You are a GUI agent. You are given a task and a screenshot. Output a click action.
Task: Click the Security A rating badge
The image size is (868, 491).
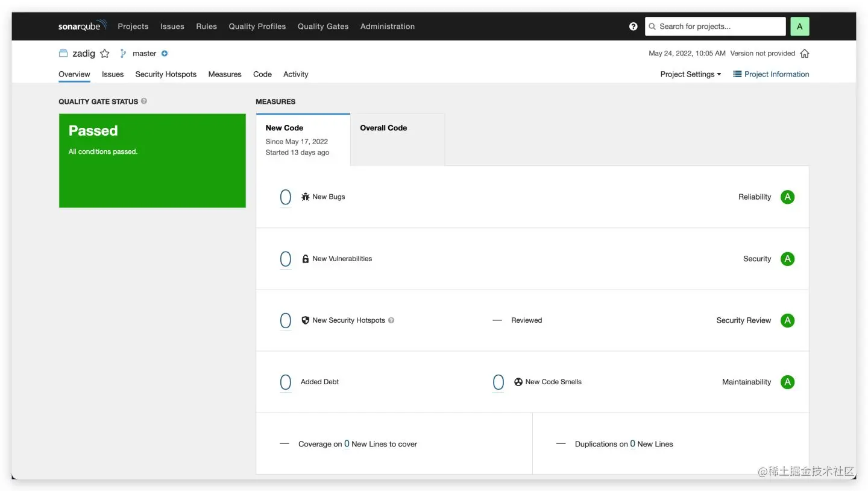point(787,259)
